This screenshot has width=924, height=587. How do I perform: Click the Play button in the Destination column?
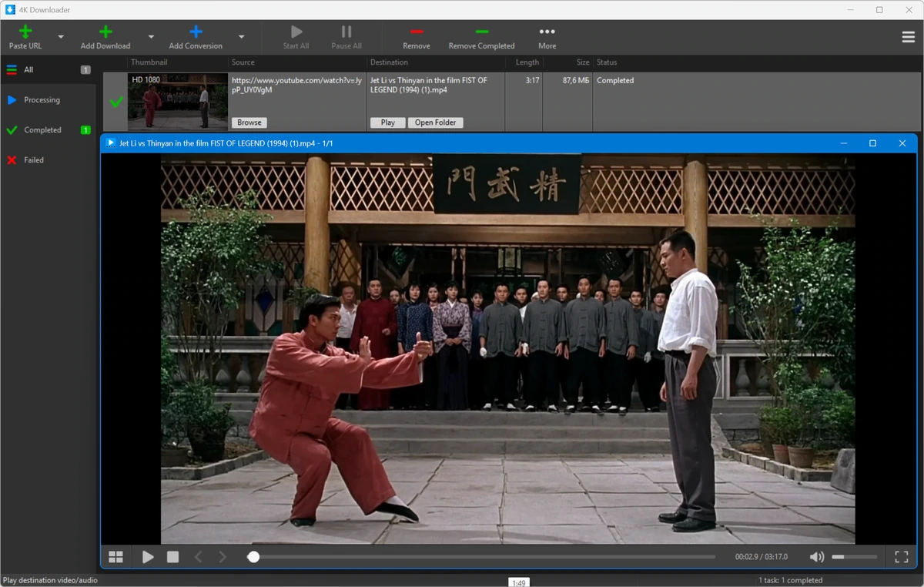(x=388, y=122)
